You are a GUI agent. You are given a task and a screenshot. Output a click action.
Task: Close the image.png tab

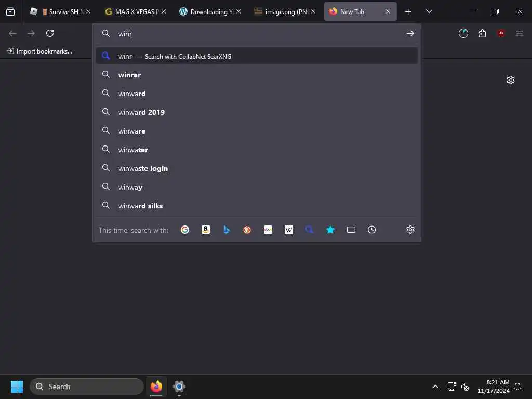(313, 11)
